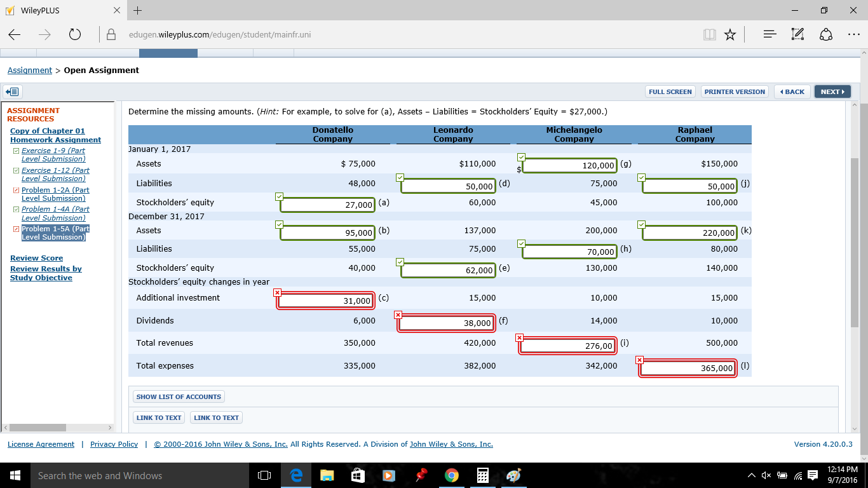Open a new browser tab
Image resolution: width=868 pixels, height=488 pixels.
(x=138, y=11)
